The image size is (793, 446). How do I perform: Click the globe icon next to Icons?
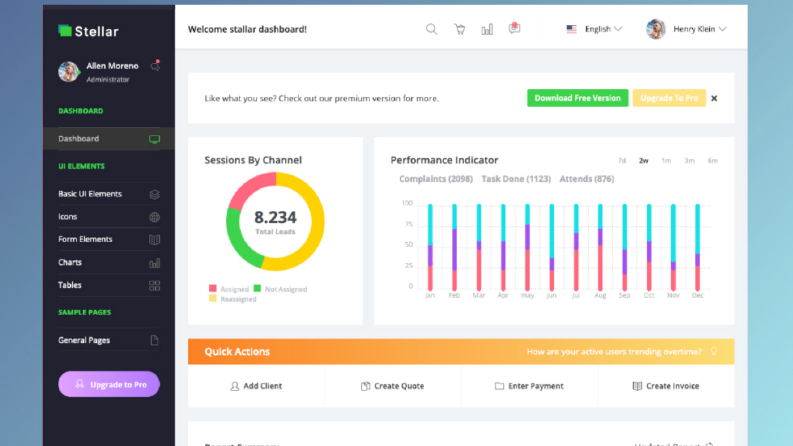coord(154,217)
